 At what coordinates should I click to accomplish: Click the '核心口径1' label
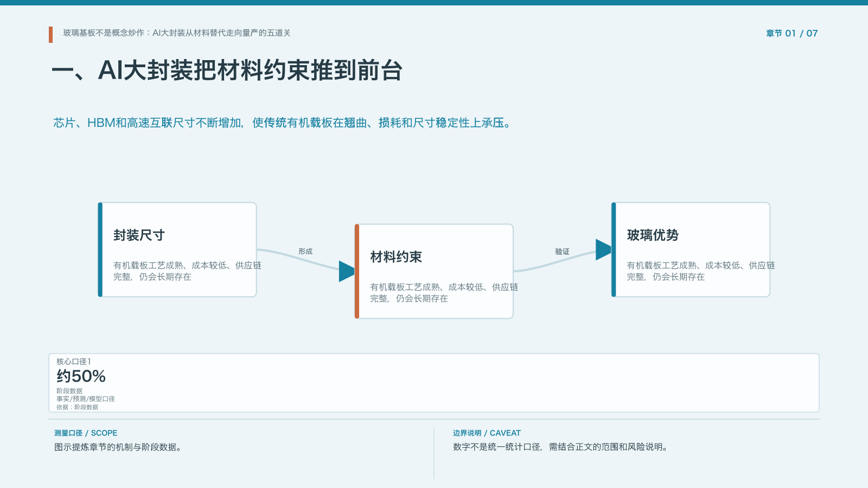(x=74, y=362)
